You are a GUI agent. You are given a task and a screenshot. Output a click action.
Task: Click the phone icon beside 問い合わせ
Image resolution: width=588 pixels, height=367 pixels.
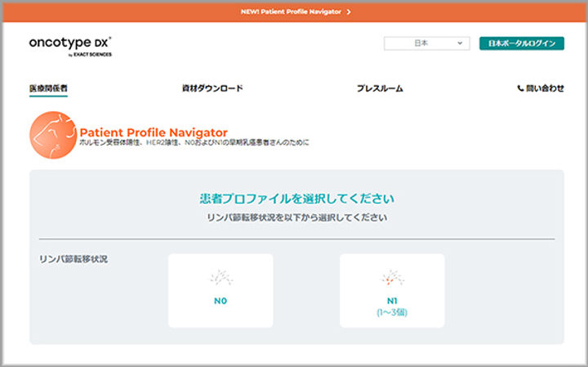[520, 88]
